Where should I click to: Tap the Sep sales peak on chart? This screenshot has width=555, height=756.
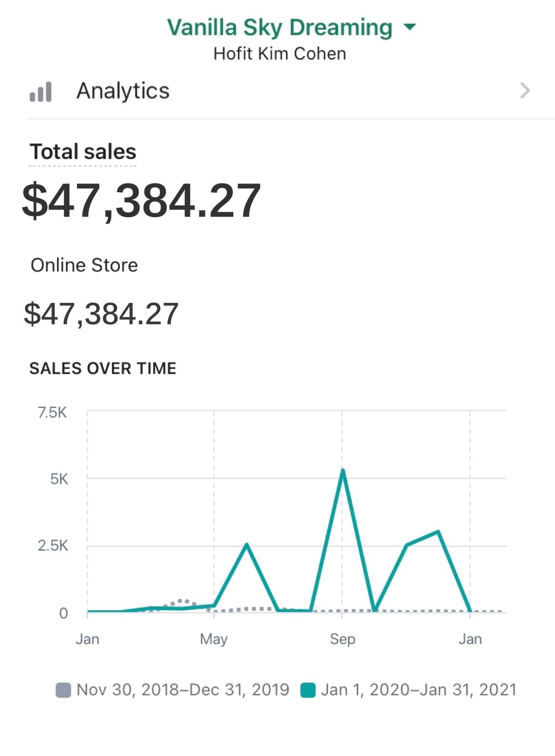(x=343, y=470)
